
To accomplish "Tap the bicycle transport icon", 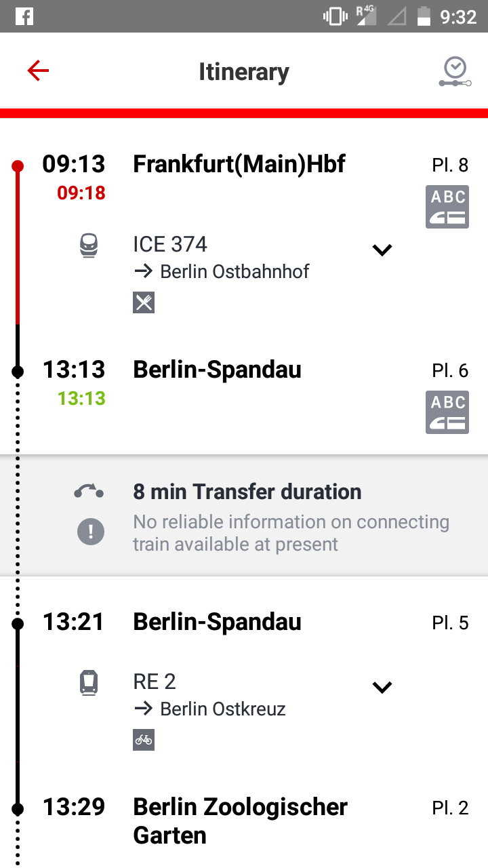I will [x=144, y=740].
